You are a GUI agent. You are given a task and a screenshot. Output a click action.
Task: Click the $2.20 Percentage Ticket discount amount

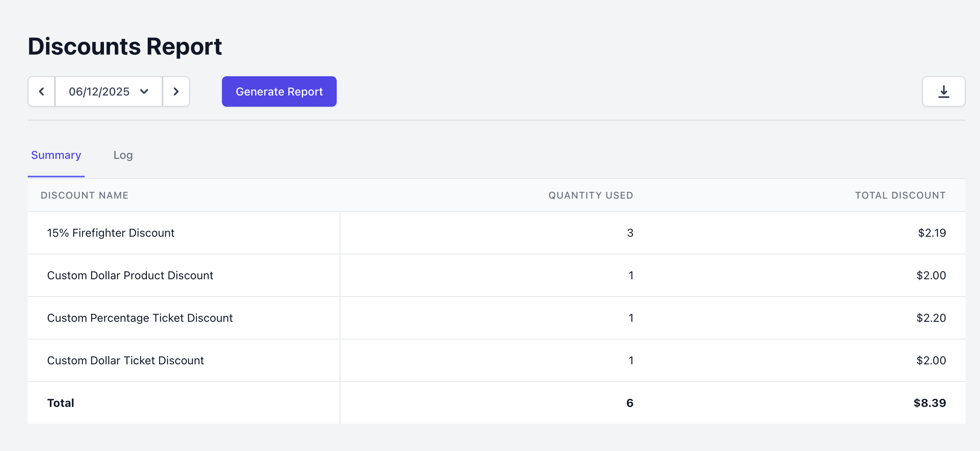point(931,318)
